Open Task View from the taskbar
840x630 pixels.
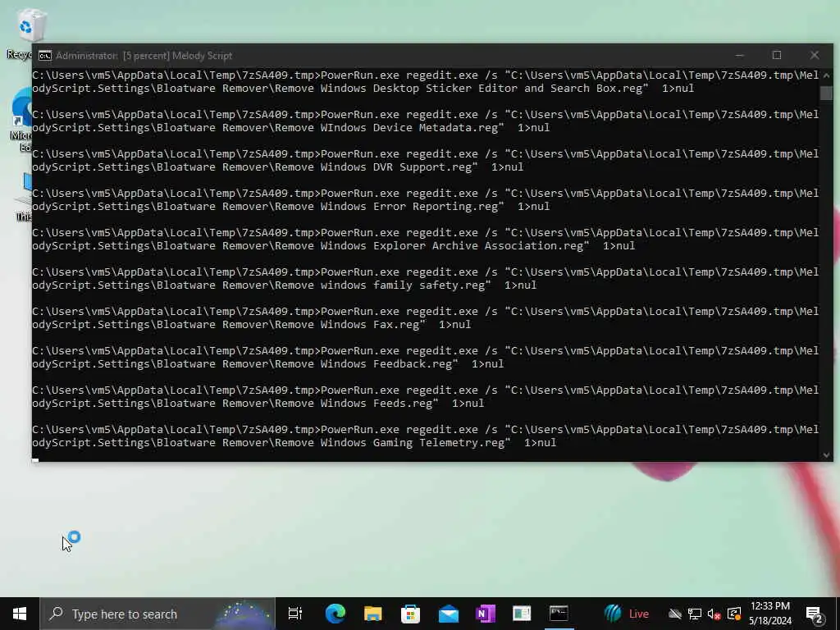pos(295,614)
